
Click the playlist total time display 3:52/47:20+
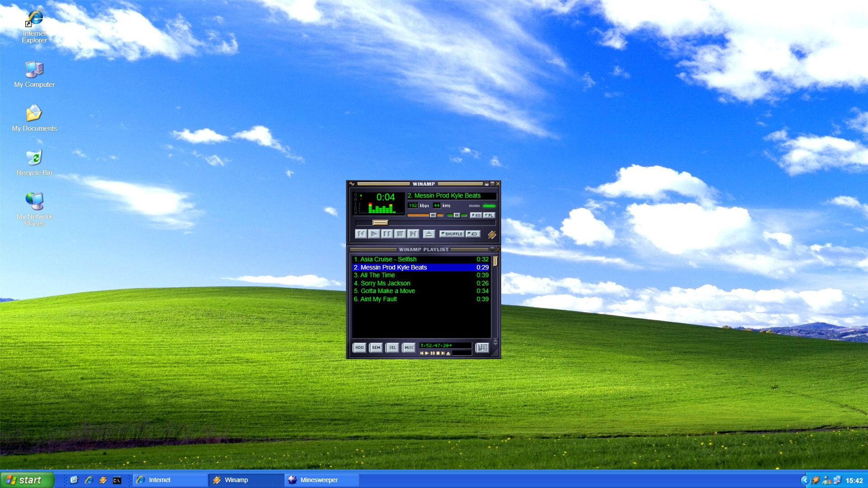coord(446,346)
